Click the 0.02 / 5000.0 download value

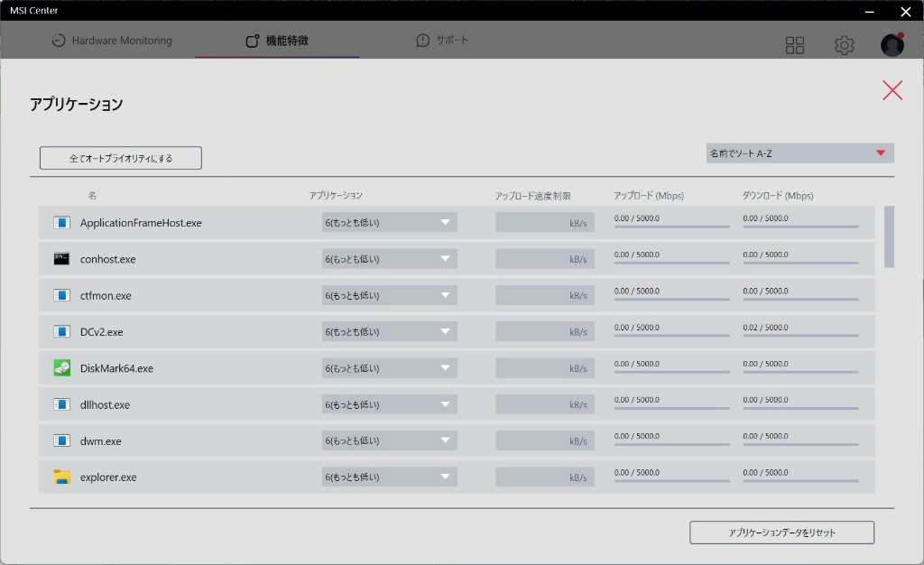click(765, 327)
